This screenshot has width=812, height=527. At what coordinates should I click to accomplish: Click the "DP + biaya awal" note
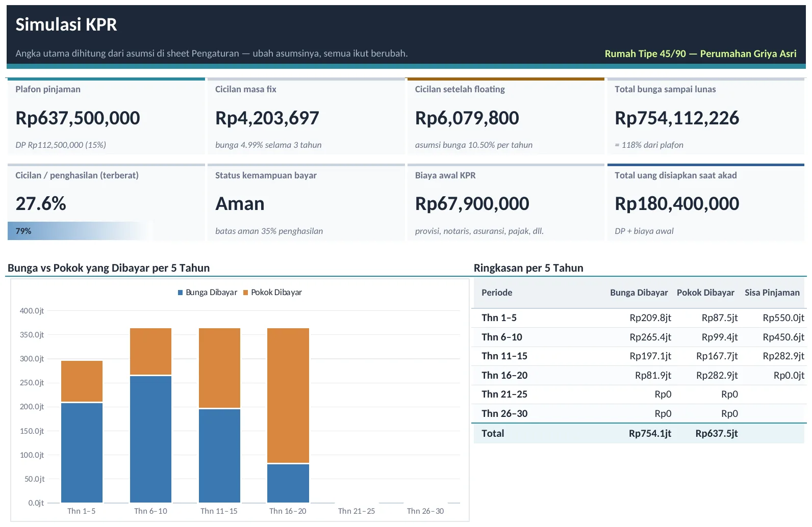pos(644,231)
